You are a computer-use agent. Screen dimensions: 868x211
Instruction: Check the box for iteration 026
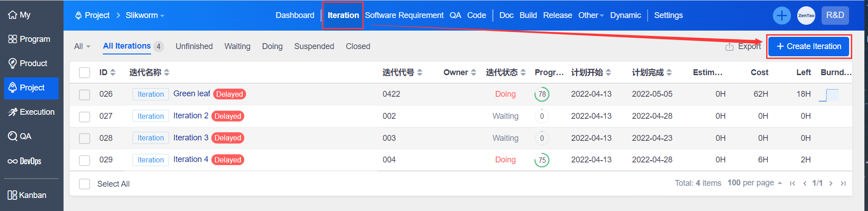[x=84, y=94]
